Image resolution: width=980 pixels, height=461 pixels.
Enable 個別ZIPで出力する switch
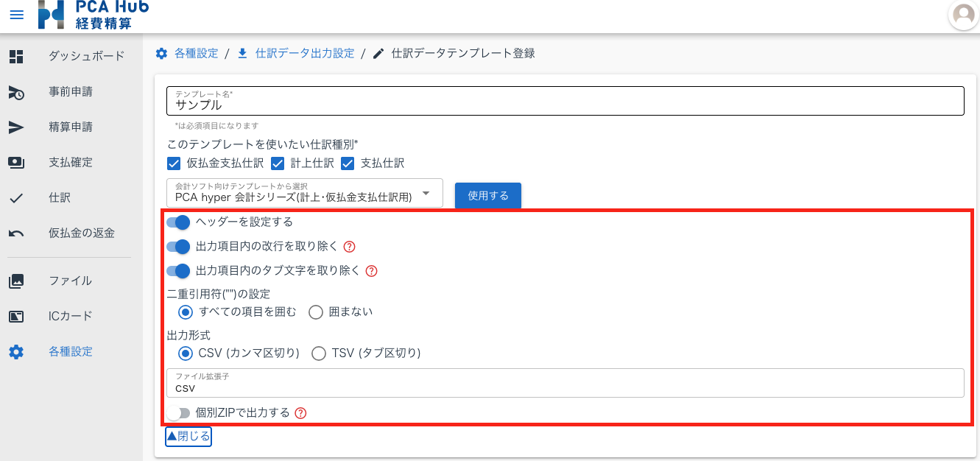pyautogui.click(x=178, y=413)
